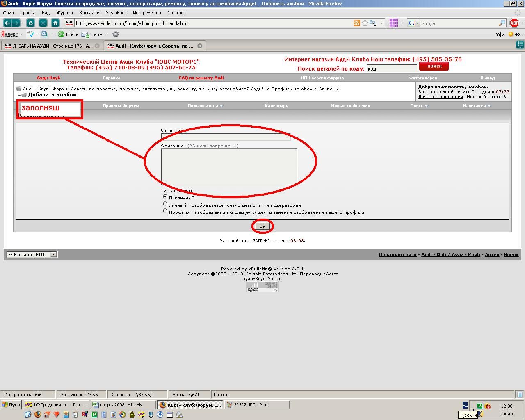Open the Закладки menu
This screenshot has height=420, width=525.
[x=89, y=13]
